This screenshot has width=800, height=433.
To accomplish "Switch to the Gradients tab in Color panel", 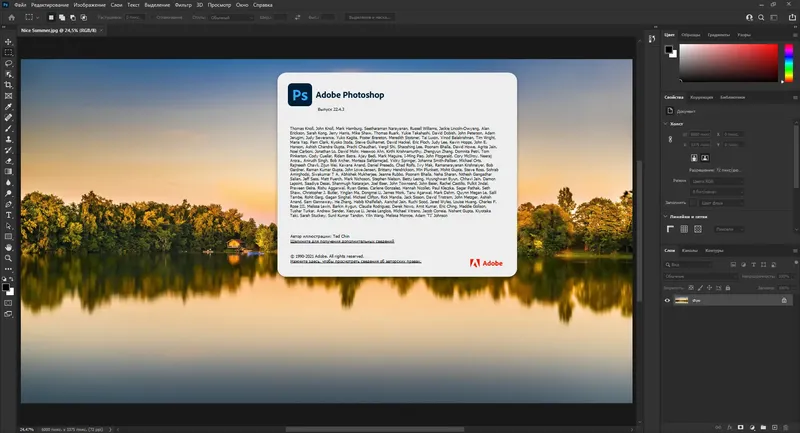I will point(718,35).
